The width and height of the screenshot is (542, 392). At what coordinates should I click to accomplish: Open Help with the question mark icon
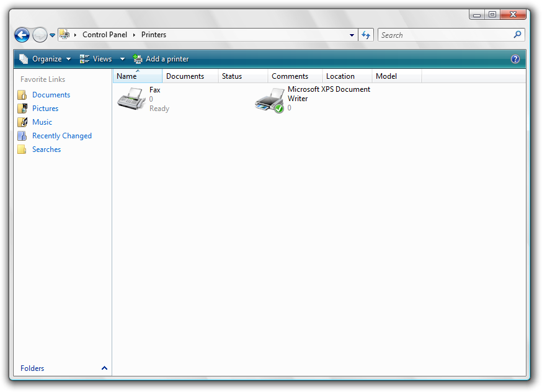click(515, 59)
